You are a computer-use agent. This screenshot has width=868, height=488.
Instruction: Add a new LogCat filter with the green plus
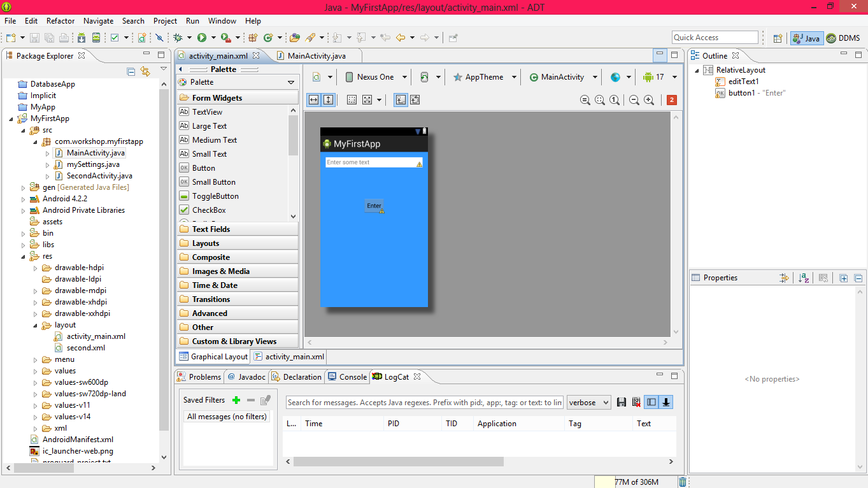click(236, 399)
